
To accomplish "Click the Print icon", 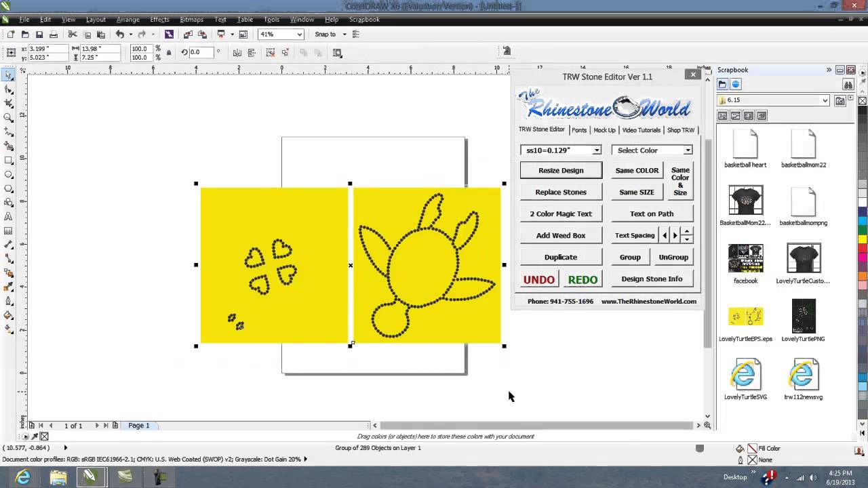I will point(54,35).
